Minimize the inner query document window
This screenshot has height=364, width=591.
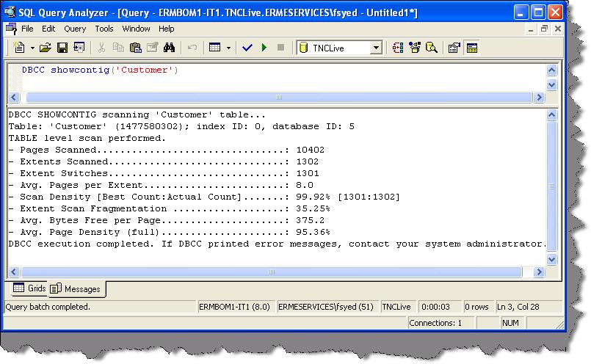click(x=531, y=29)
